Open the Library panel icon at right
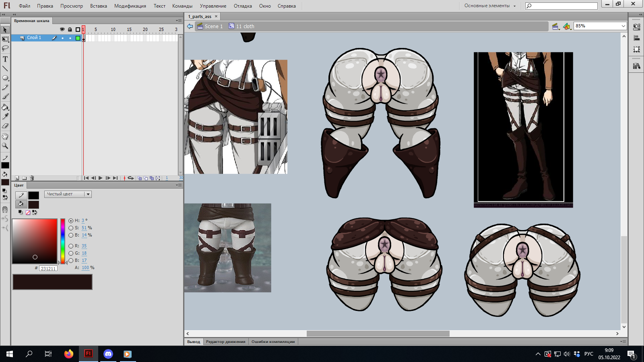The width and height of the screenshot is (644, 362). pos(637,66)
